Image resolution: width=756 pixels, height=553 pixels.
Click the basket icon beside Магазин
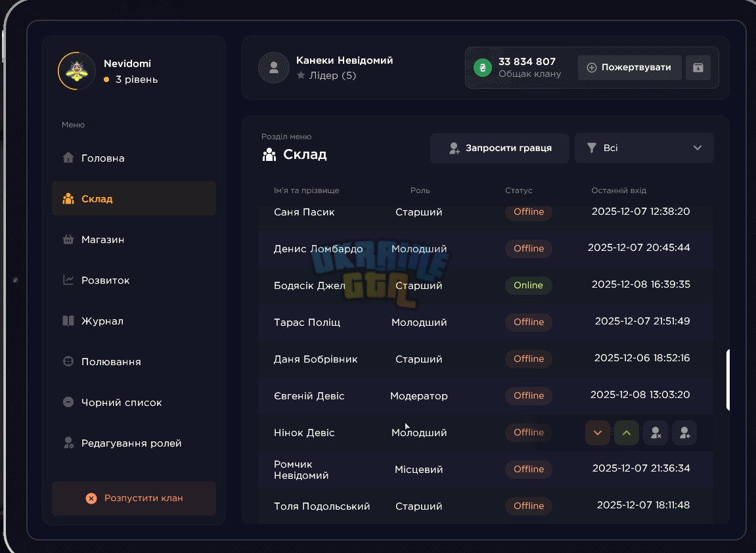click(68, 239)
